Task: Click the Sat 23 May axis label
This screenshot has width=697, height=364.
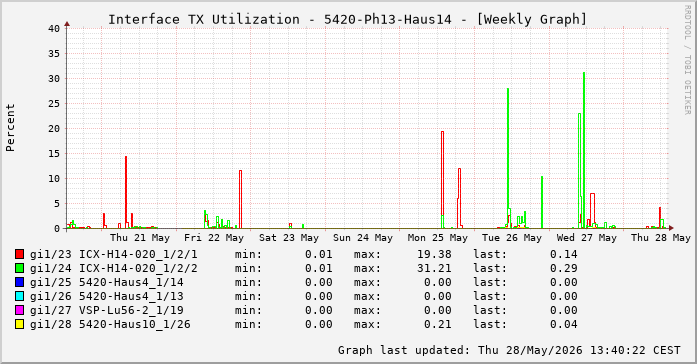Action: 289,238
